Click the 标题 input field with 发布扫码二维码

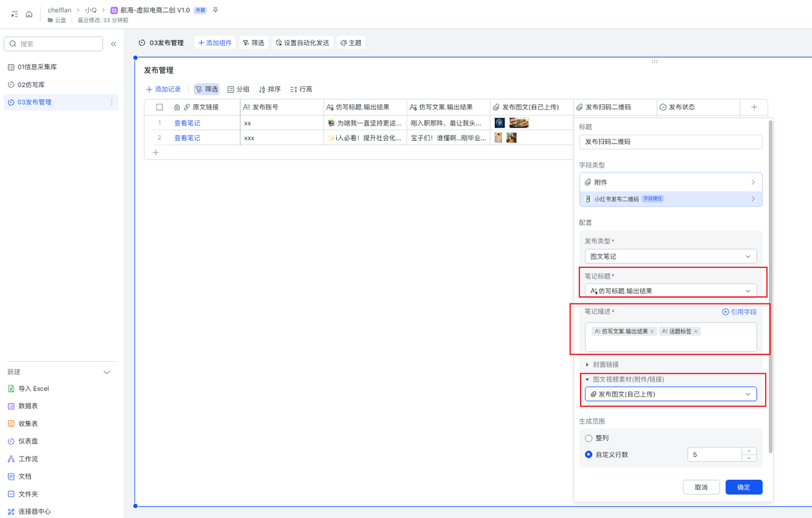pos(671,142)
